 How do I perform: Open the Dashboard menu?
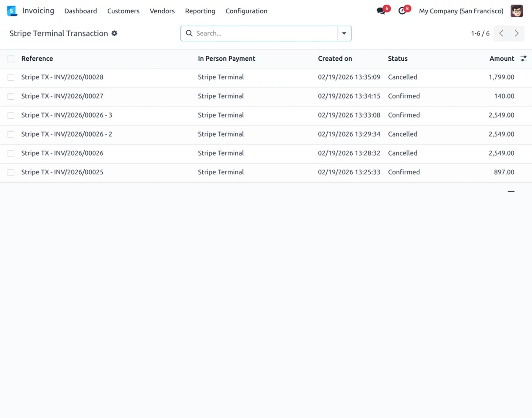81,11
